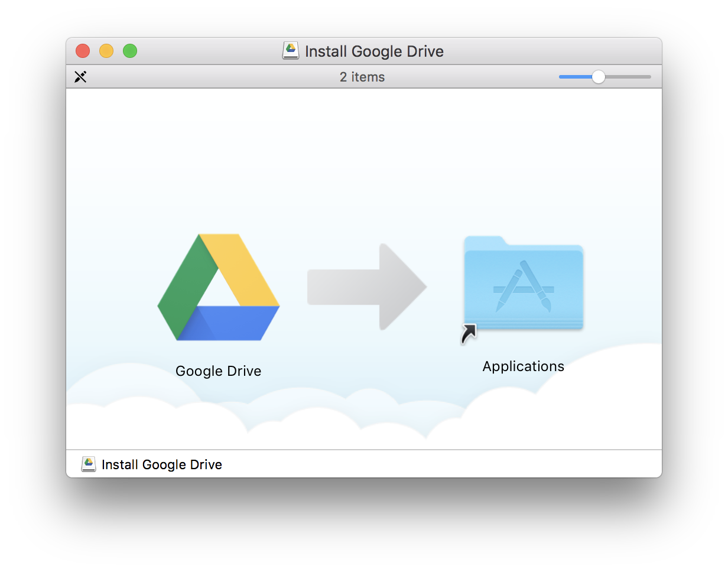Select the Applications folder label
728x572 pixels.
523,366
